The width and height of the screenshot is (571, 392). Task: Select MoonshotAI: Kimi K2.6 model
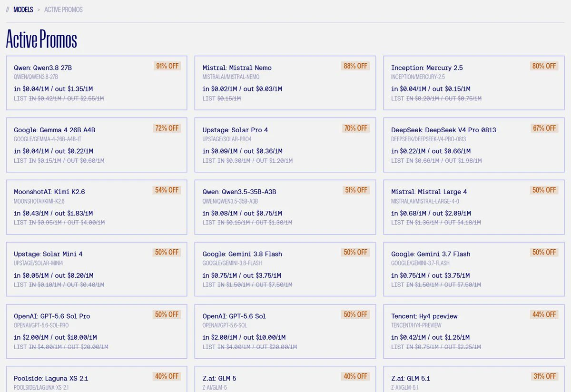[97, 207]
